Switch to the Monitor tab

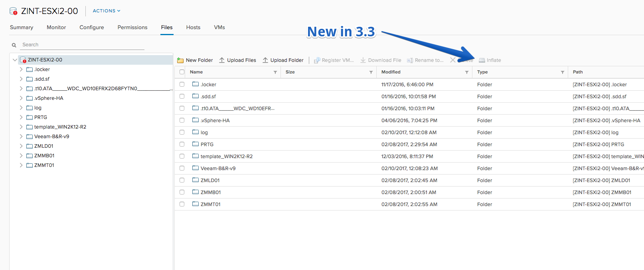click(56, 28)
